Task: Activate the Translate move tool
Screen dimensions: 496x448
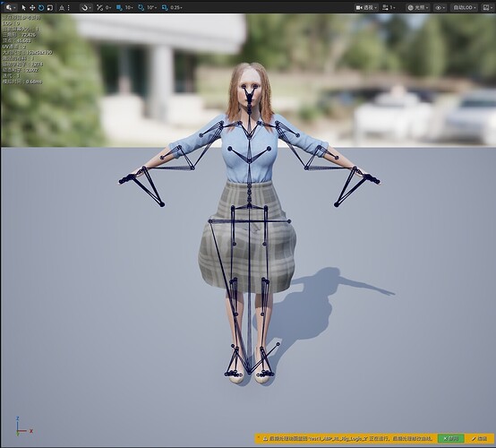Action: click(x=32, y=7)
